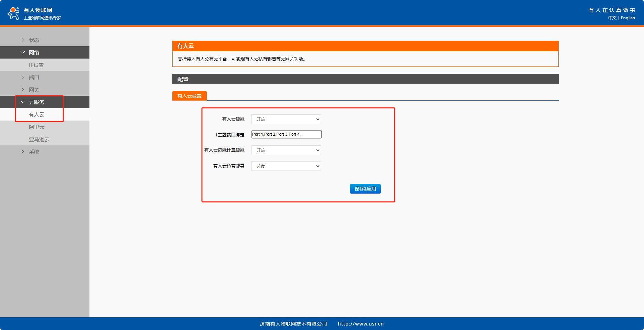The height and width of the screenshot is (330, 644).
Task: Open the 有人云边缘计算使能 dropdown
Action: click(x=286, y=150)
